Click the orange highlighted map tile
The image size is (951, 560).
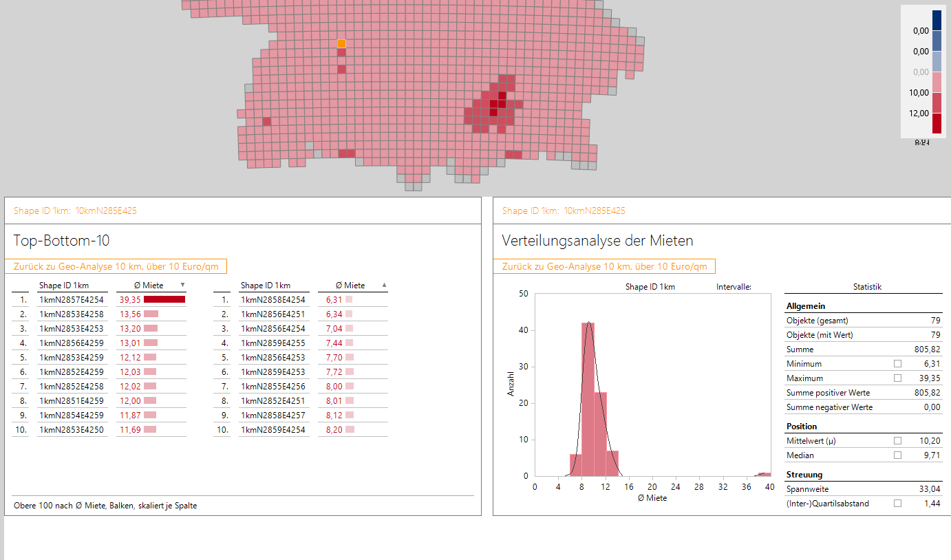341,44
